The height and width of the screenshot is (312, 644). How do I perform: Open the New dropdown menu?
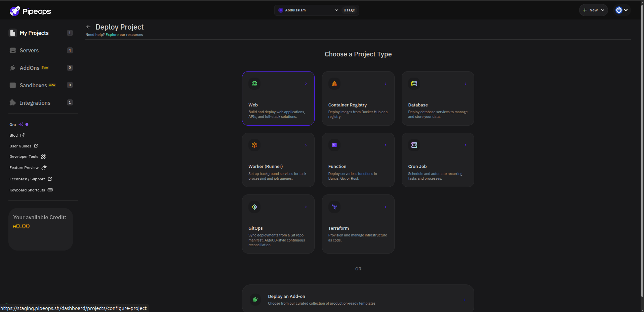(x=593, y=10)
